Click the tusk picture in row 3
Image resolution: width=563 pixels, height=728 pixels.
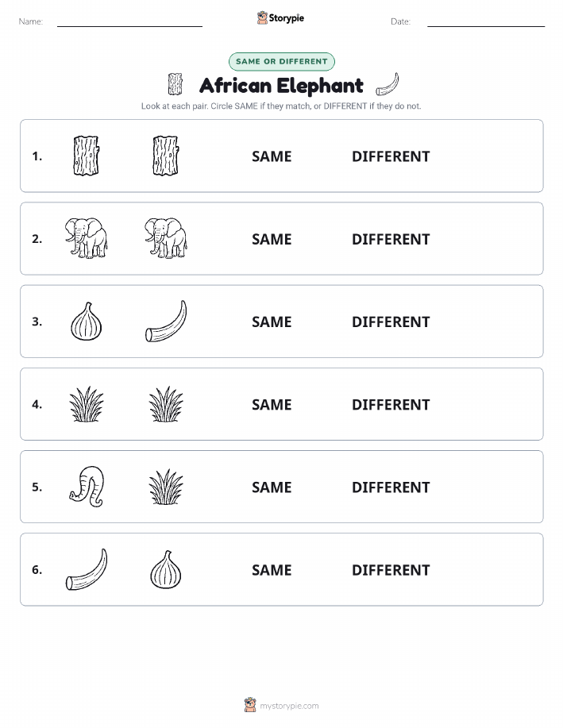click(166, 322)
